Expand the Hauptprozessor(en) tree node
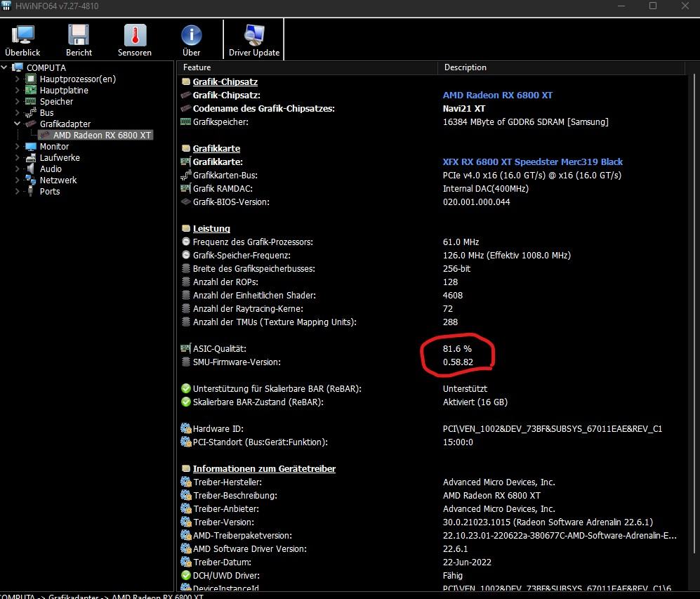 point(18,79)
